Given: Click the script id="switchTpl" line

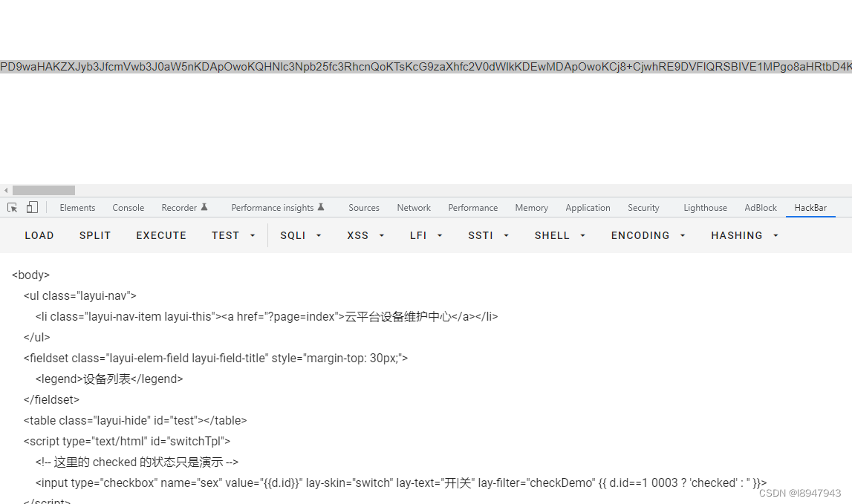Looking at the screenshot, I should click(127, 442).
